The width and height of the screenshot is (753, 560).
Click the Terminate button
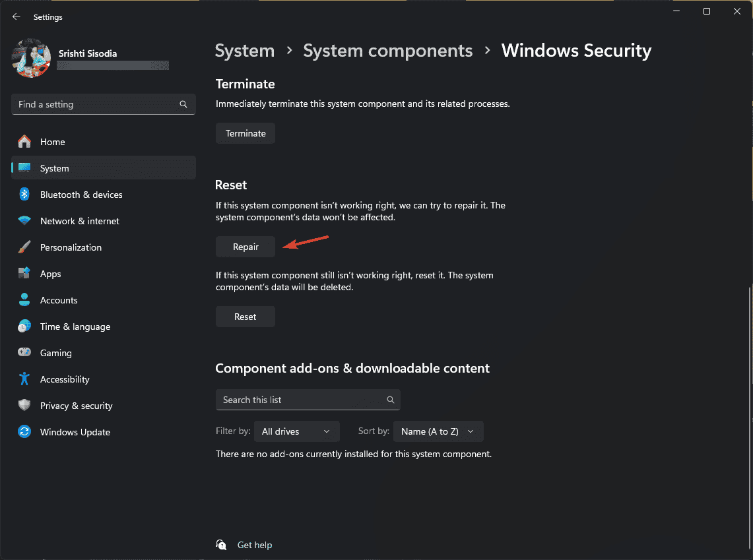[246, 133]
